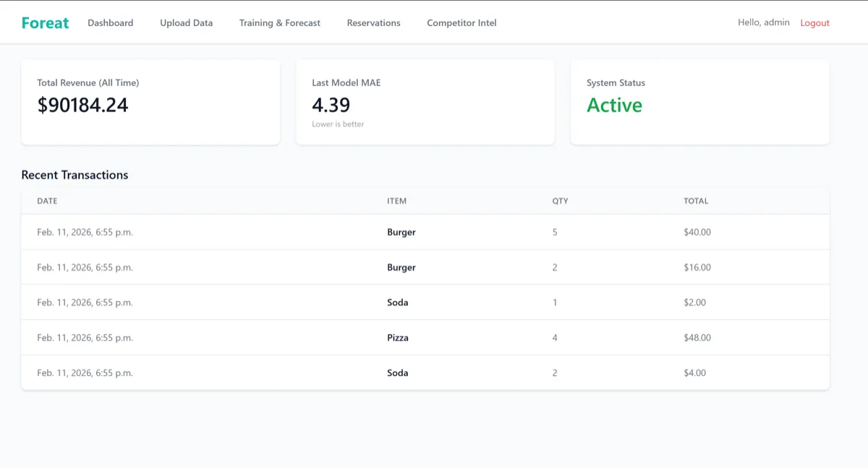This screenshot has width=868, height=468.
Task: Click the QTY column header
Action: (561, 200)
